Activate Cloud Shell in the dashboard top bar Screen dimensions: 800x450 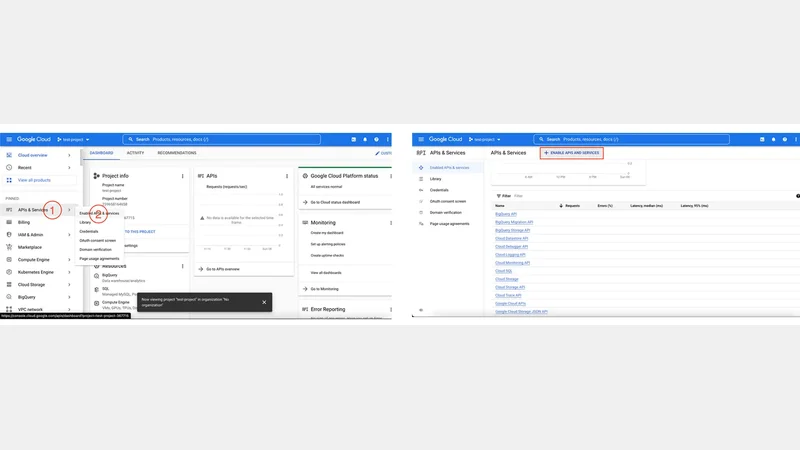[x=354, y=139]
